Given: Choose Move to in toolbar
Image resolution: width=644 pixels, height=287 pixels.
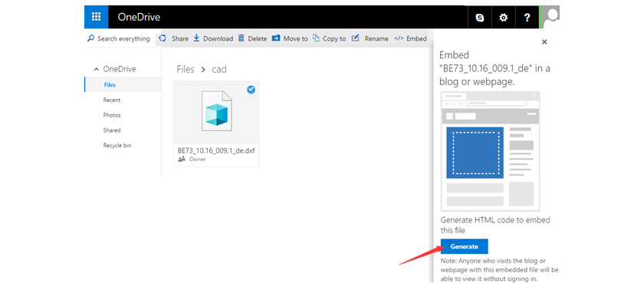Looking at the screenshot, I should click(x=290, y=38).
